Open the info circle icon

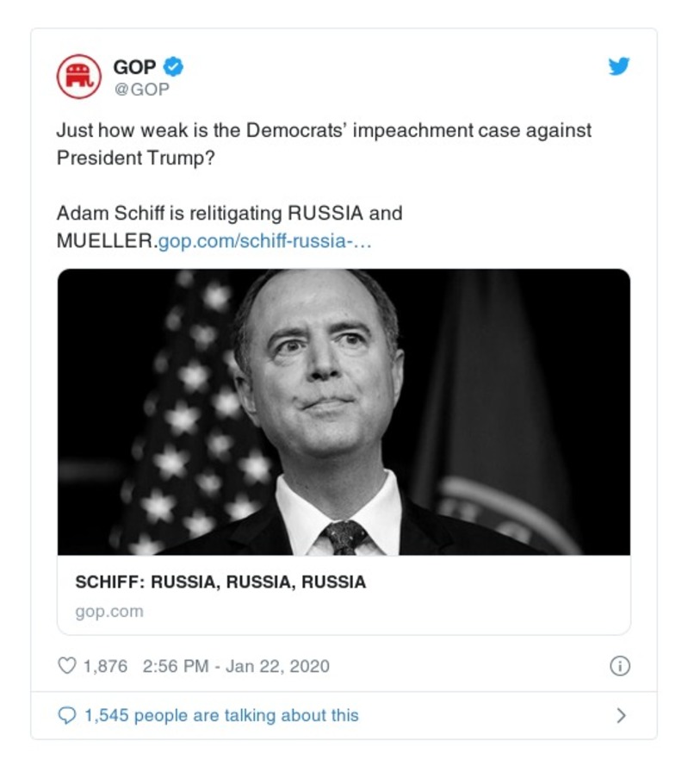[x=619, y=666]
